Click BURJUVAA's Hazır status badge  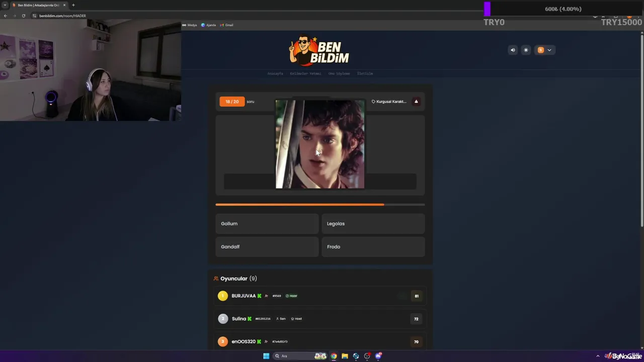coord(292,296)
